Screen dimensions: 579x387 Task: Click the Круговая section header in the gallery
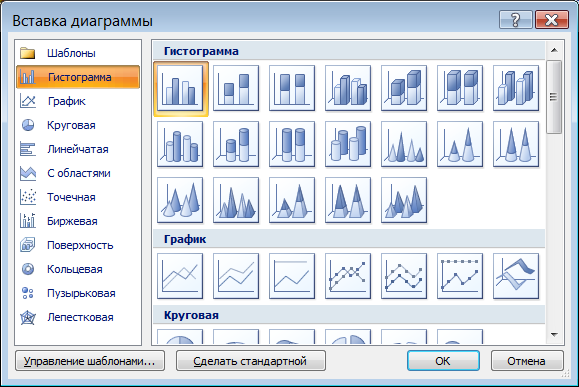349,315
